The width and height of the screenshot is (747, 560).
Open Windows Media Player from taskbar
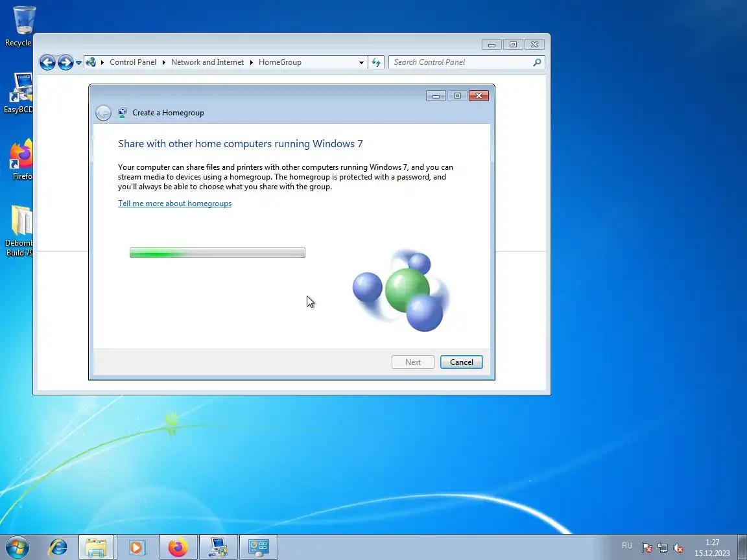click(136, 548)
